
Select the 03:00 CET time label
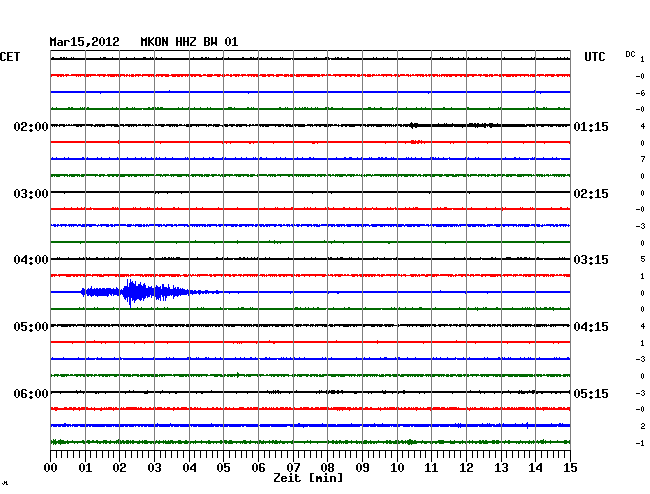31,194
